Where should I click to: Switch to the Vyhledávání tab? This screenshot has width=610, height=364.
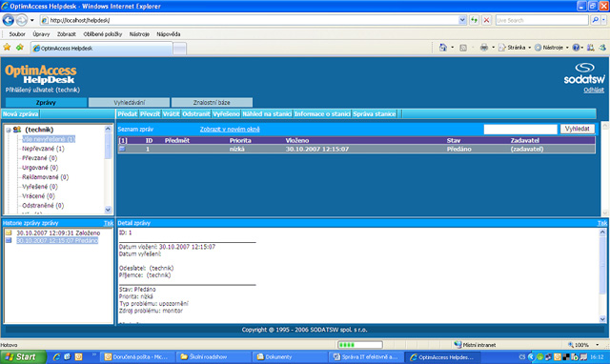coord(130,103)
